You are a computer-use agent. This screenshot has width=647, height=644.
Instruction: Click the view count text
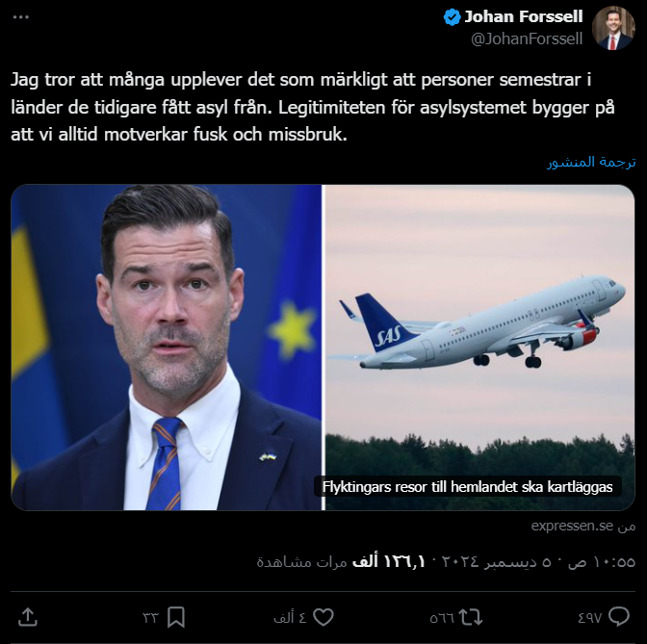coord(341,561)
